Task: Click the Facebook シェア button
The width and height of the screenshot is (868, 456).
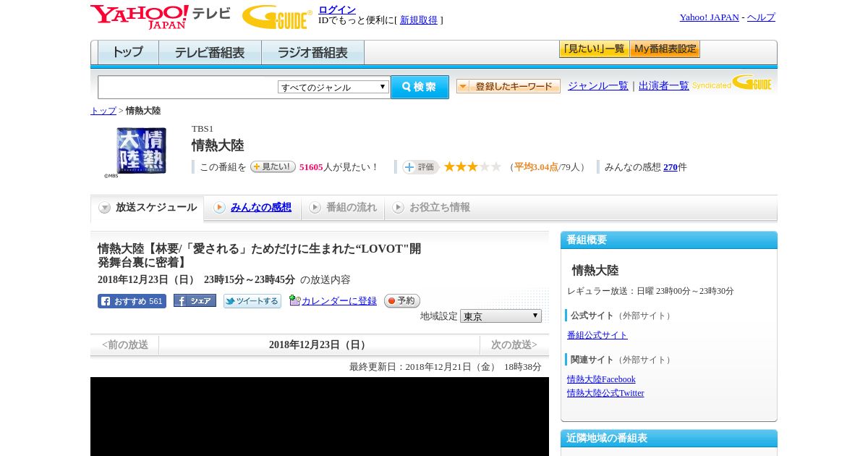Action: [x=195, y=300]
